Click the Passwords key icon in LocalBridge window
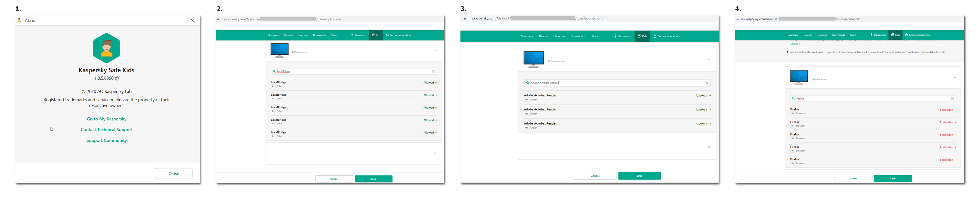The image size is (980, 199). [x=352, y=35]
